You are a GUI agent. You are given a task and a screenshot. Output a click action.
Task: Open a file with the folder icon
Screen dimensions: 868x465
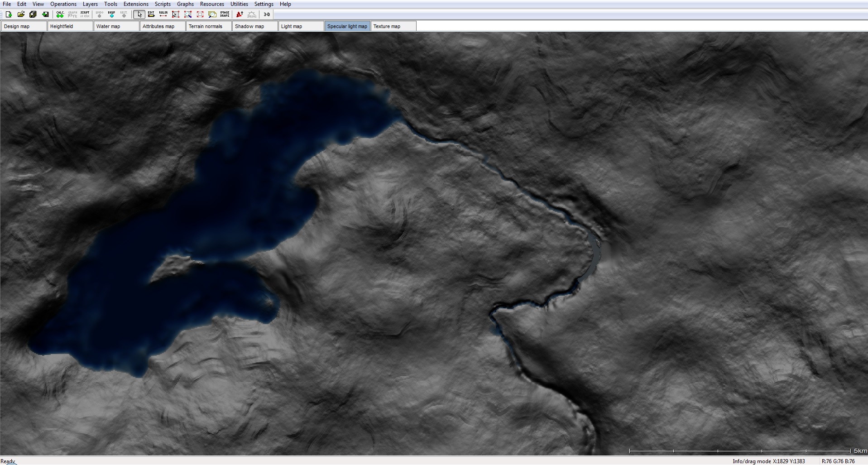click(21, 14)
